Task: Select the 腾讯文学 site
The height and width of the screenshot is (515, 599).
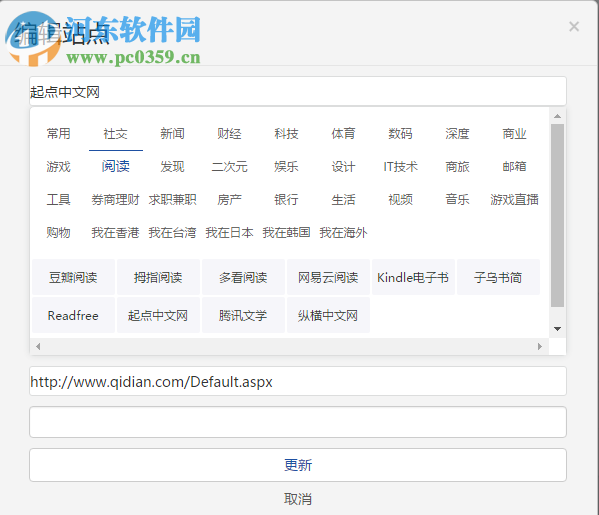Action: 243,316
